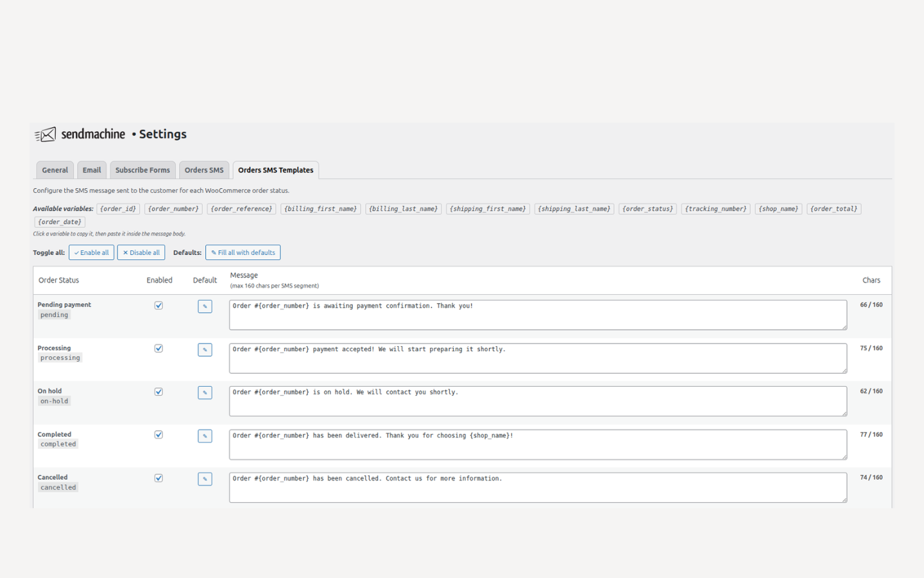This screenshot has height=578, width=924.
Task: Disable the Completed status checkbox
Action: [x=158, y=435]
